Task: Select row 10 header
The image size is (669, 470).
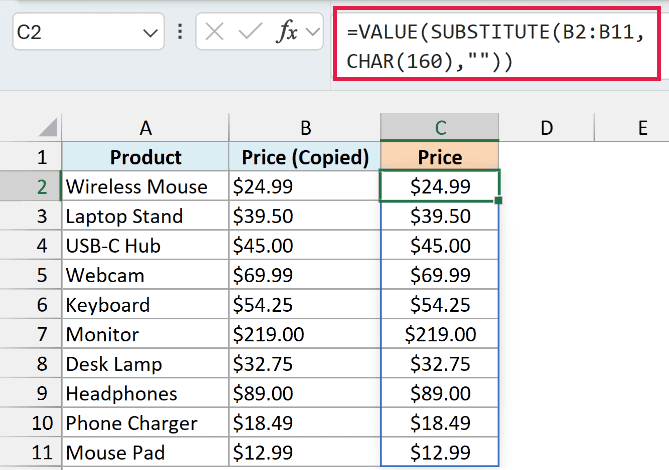Action: 31,423
